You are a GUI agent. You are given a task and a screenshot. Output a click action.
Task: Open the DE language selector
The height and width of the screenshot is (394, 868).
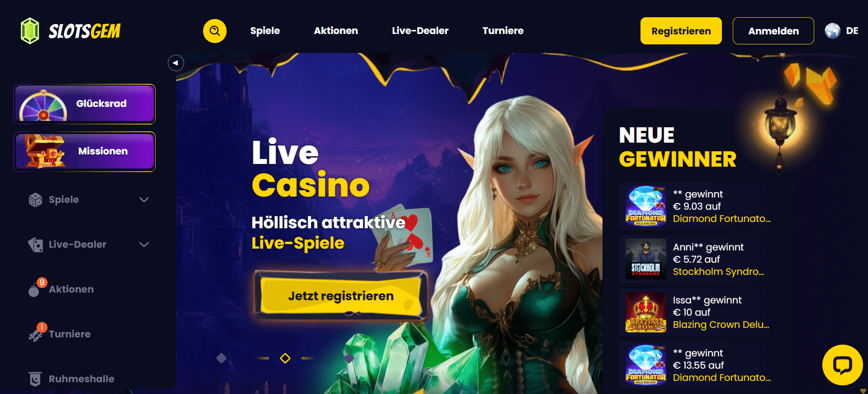point(852,31)
